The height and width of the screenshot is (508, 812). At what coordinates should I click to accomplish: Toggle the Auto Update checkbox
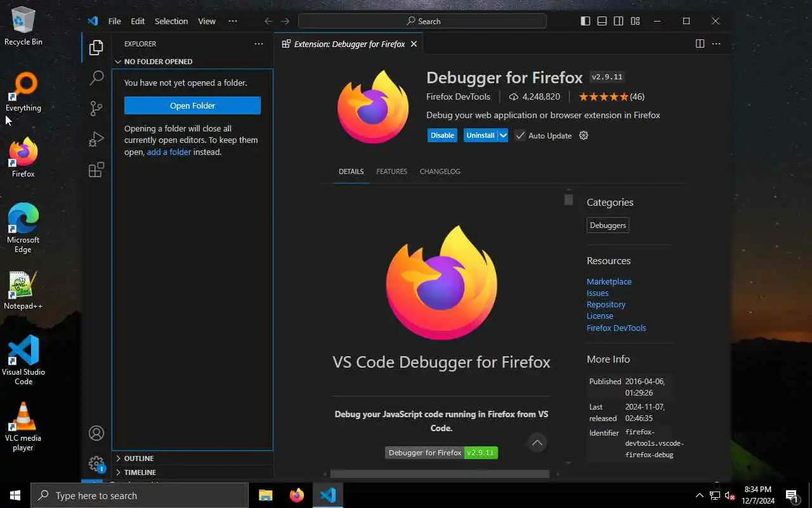coord(520,135)
